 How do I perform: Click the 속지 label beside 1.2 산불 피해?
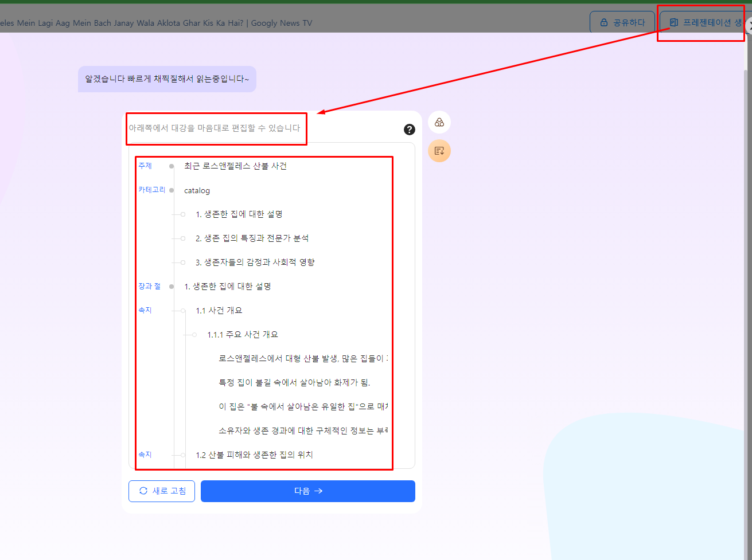145,455
